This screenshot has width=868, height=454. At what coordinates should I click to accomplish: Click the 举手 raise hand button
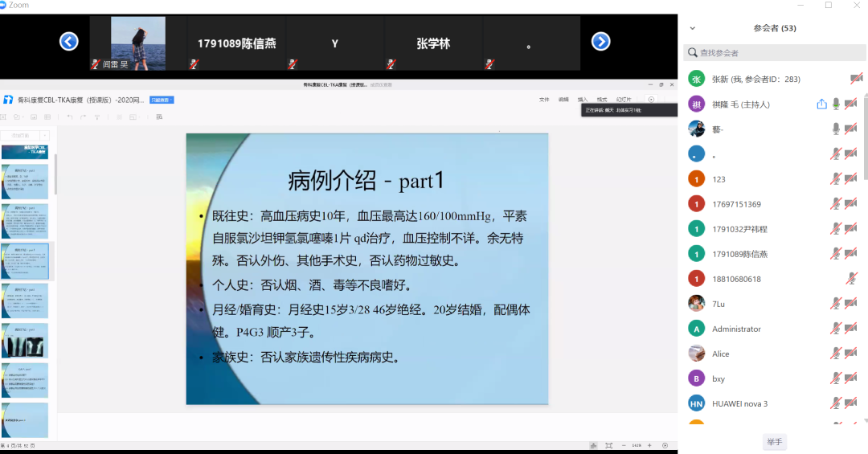[x=774, y=442]
